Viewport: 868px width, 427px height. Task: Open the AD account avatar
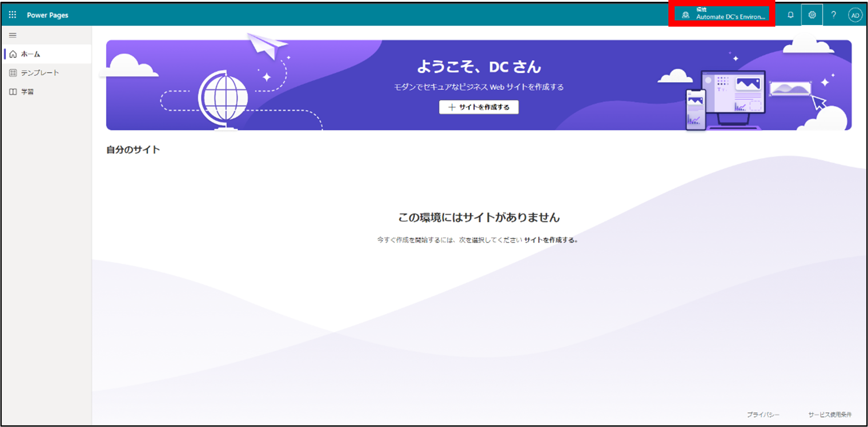pos(855,15)
